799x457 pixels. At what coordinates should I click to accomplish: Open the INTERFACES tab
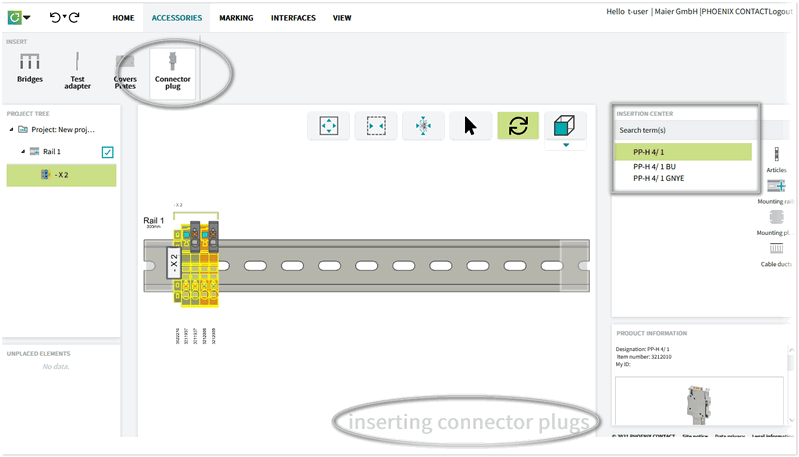(x=293, y=18)
